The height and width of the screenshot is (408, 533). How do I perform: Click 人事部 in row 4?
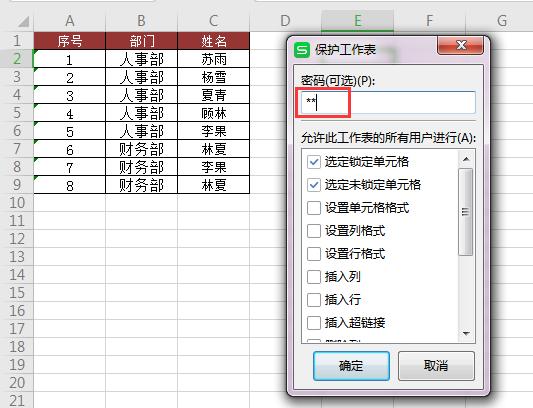pyautogui.click(x=141, y=95)
